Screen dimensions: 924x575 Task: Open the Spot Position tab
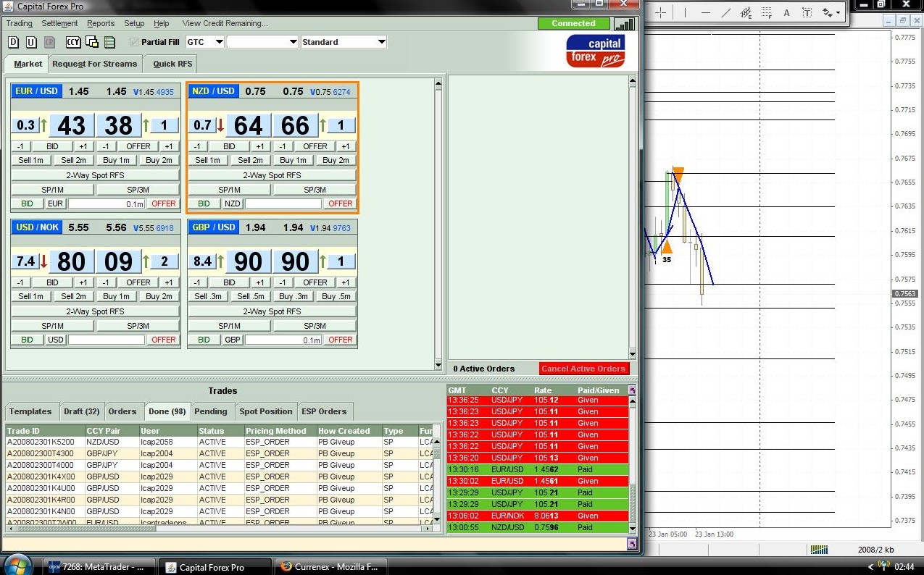pos(266,411)
